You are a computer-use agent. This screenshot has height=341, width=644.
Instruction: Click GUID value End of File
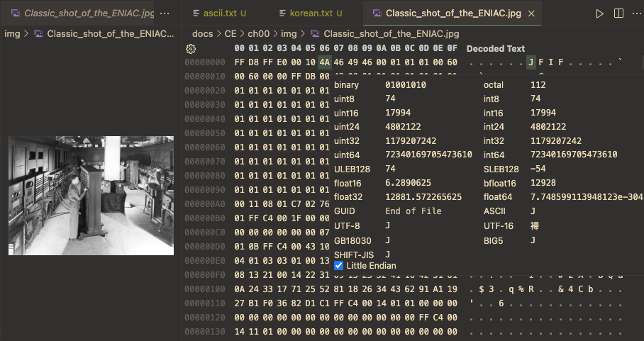[x=413, y=211]
